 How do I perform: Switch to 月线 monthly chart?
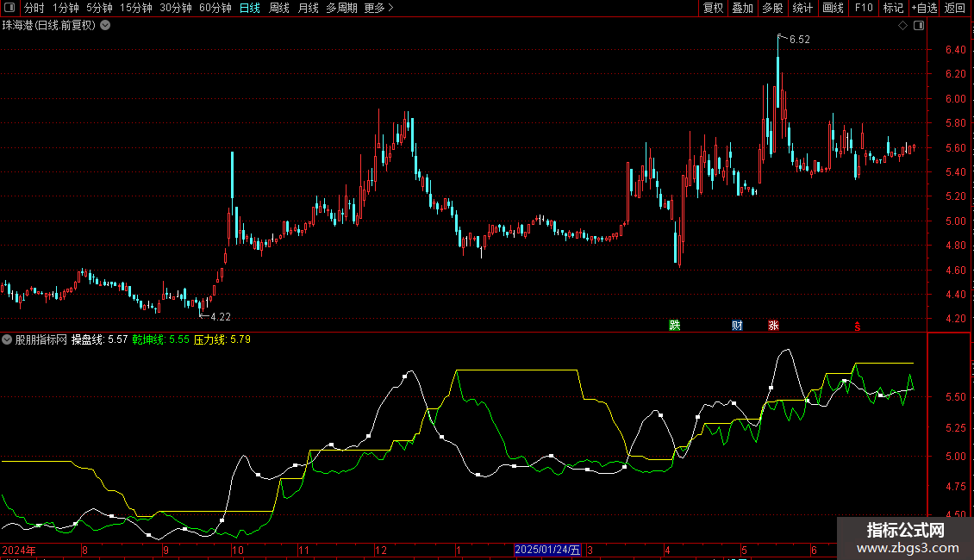308,8
